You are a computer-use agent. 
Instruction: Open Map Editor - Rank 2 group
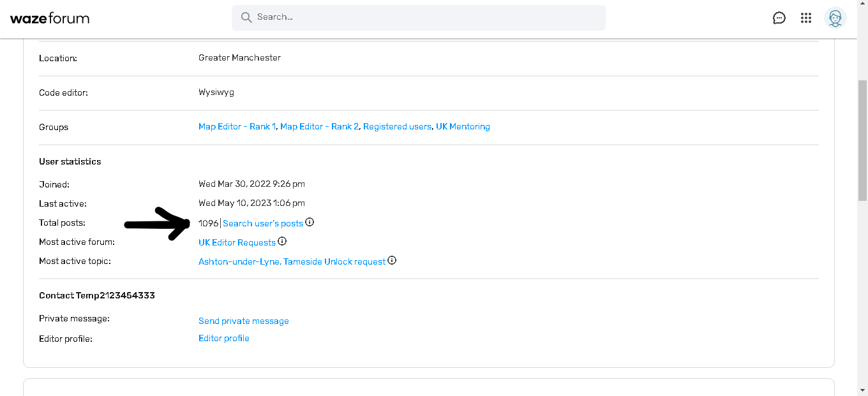(319, 127)
